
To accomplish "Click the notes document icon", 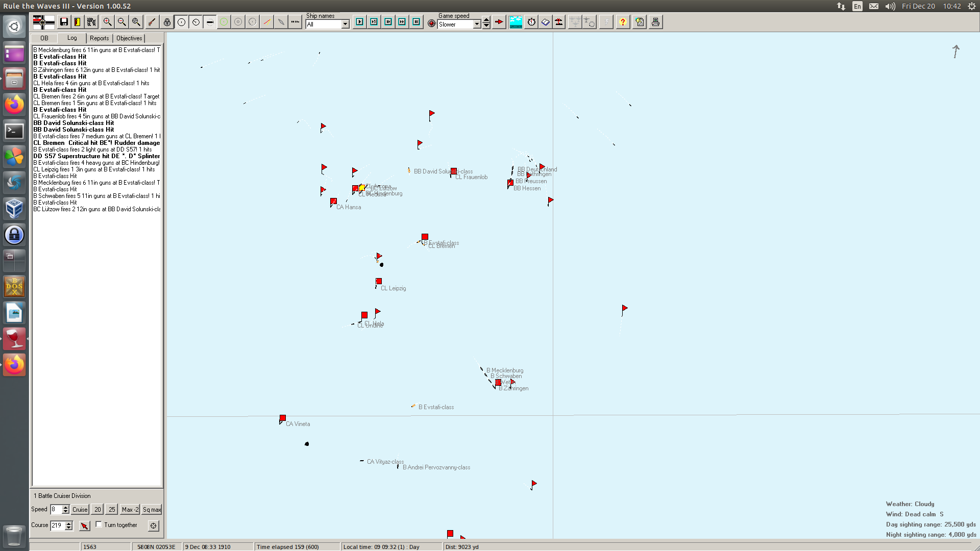I will pyautogui.click(x=640, y=22).
